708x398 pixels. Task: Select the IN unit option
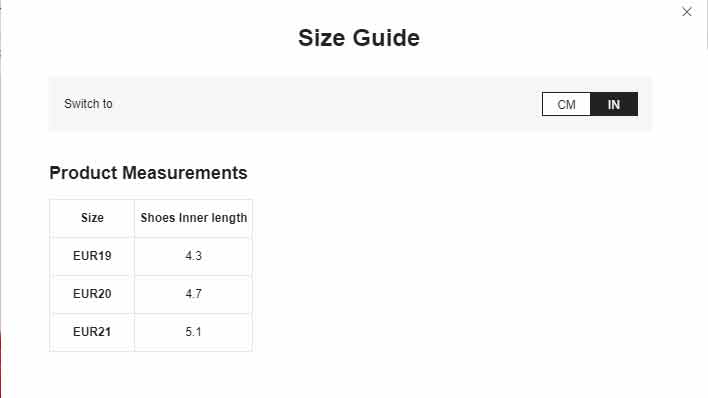(614, 104)
